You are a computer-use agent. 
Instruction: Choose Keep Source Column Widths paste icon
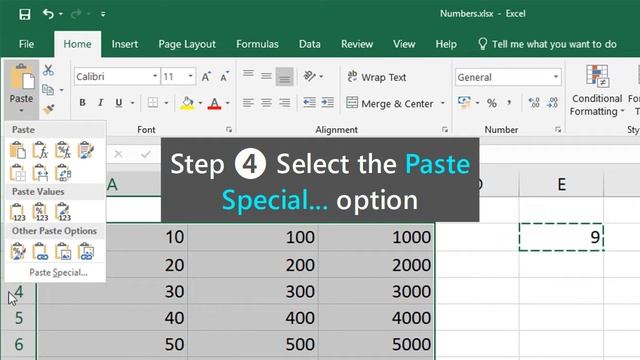(40, 172)
